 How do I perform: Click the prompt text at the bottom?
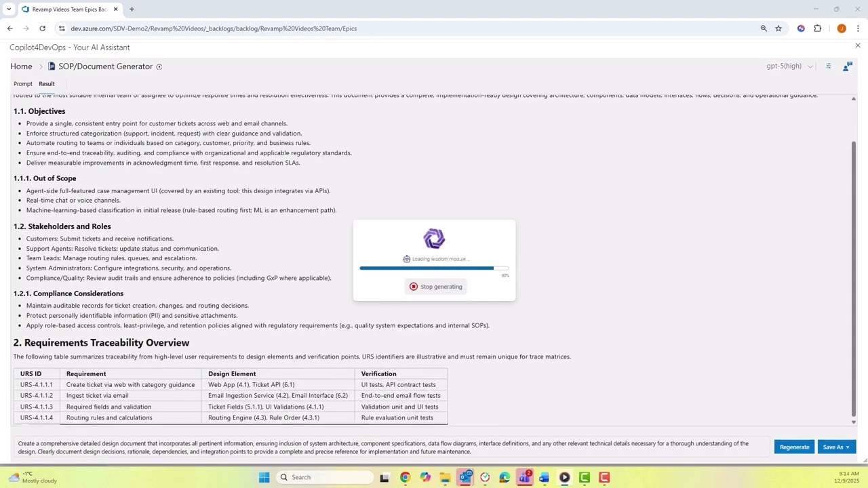tap(383, 447)
